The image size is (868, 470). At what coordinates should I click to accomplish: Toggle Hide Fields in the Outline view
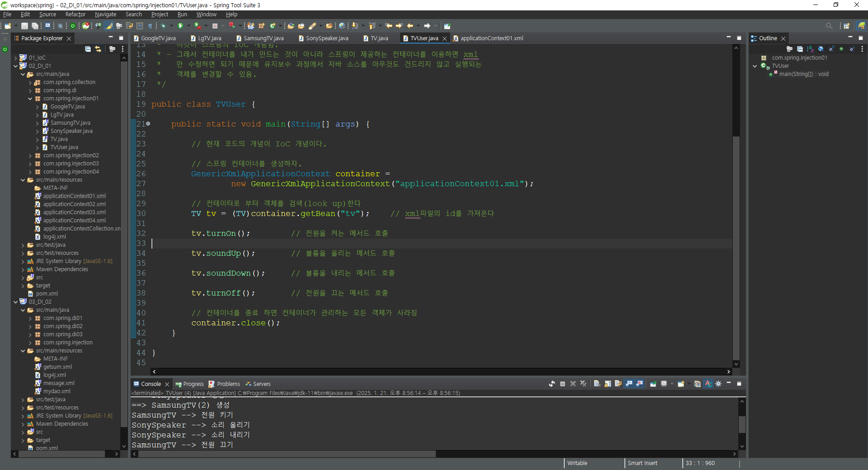(821, 49)
